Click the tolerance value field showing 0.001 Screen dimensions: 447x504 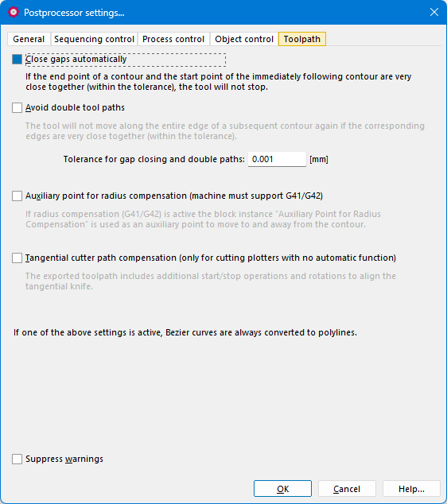(277, 159)
